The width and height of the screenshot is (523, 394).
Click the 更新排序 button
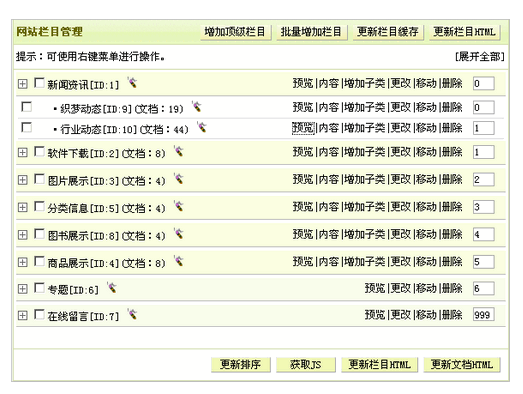tap(240, 364)
